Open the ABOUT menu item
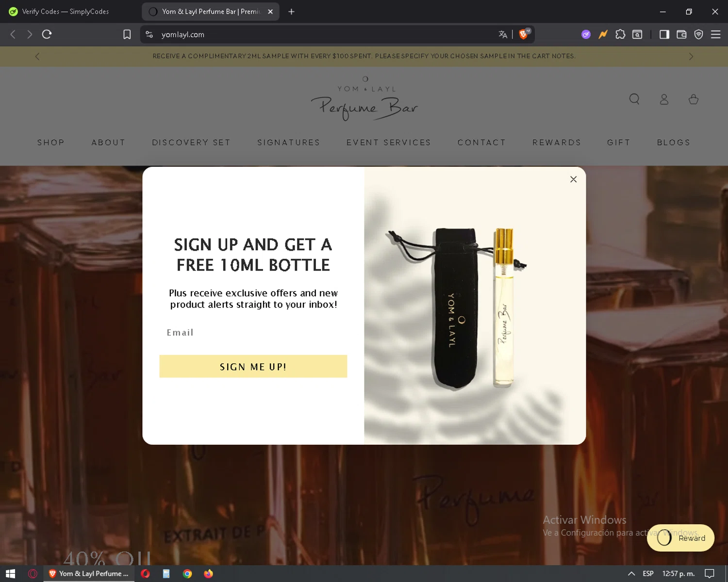The width and height of the screenshot is (728, 582). (x=108, y=143)
